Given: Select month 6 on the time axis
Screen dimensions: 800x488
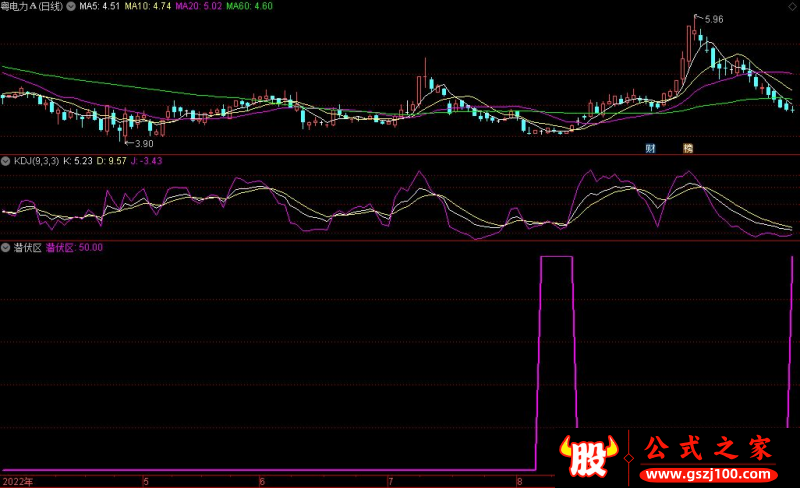Looking at the screenshot, I should coord(262,481).
